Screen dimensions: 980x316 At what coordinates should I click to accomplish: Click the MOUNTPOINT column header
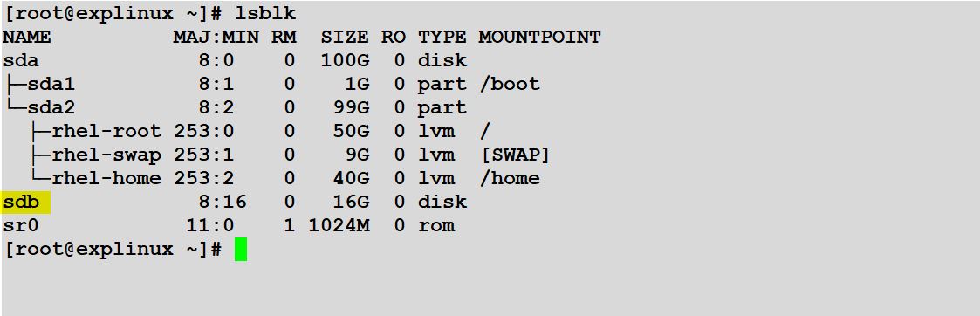click(539, 37)
